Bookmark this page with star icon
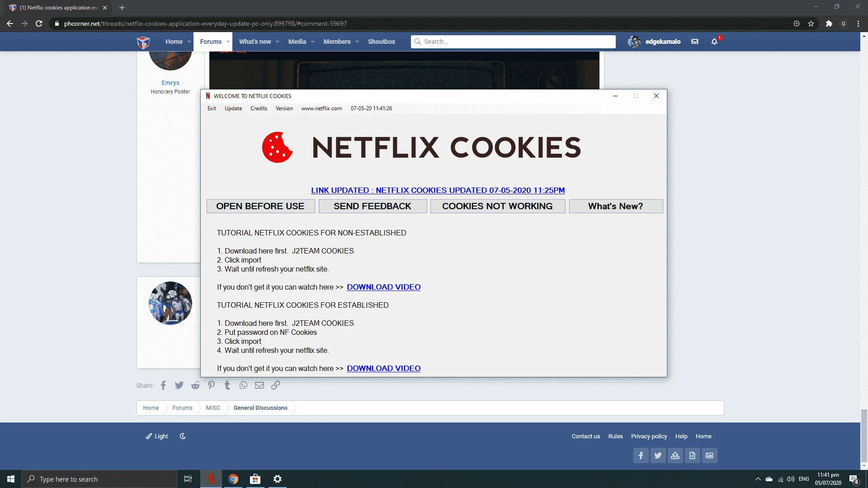This screenshot has height=488, width=868. tap(811, 23)
